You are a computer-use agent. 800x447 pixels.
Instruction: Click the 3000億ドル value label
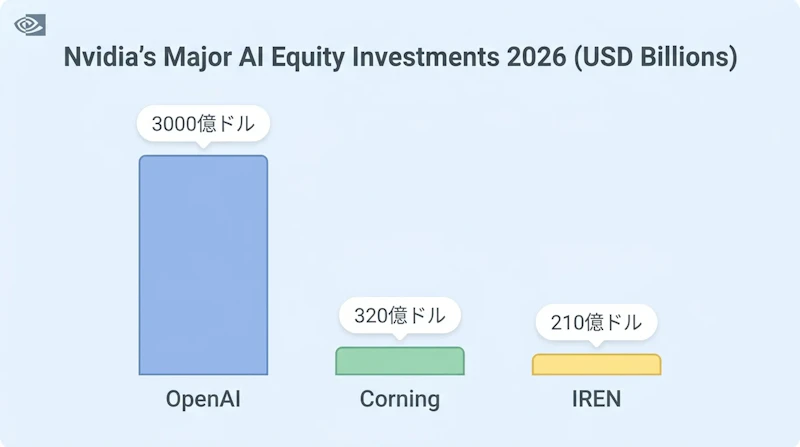click(203, 123)
